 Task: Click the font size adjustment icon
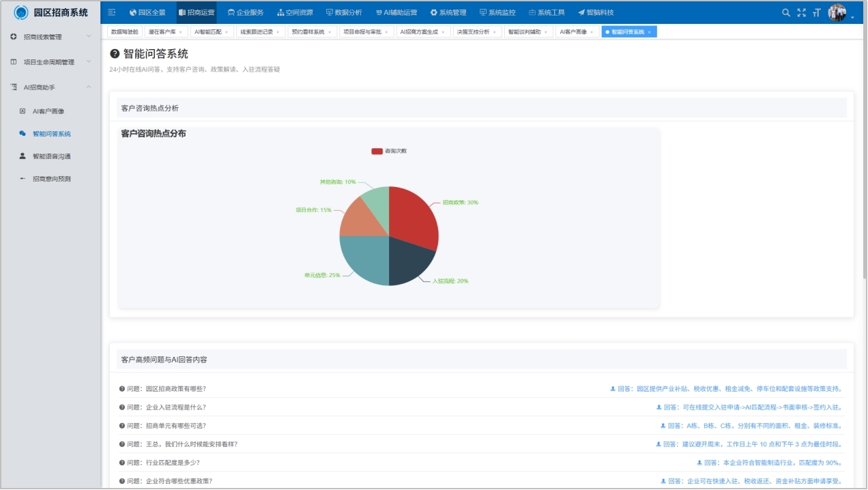click(816, 12)
